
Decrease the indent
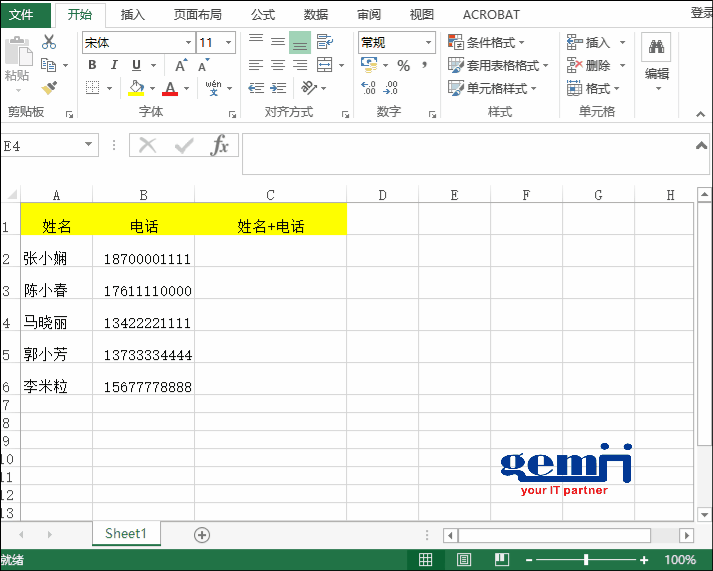tap(256, 88)
